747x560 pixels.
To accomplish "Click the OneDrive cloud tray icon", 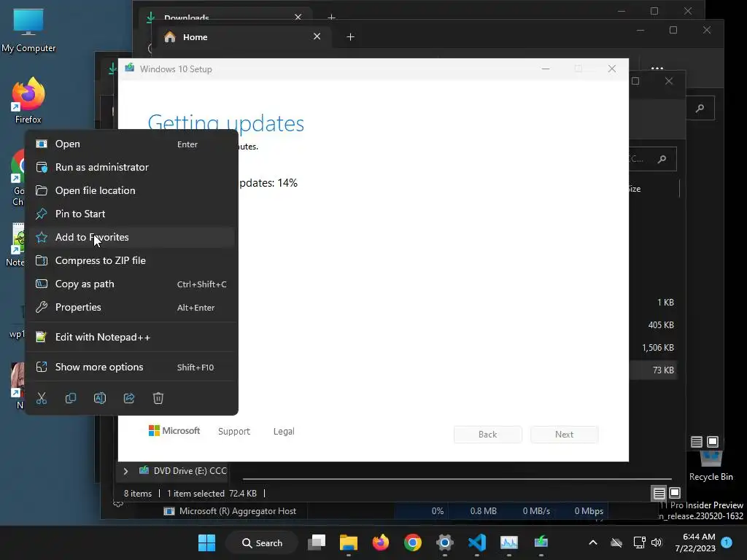I will (616, 542).
